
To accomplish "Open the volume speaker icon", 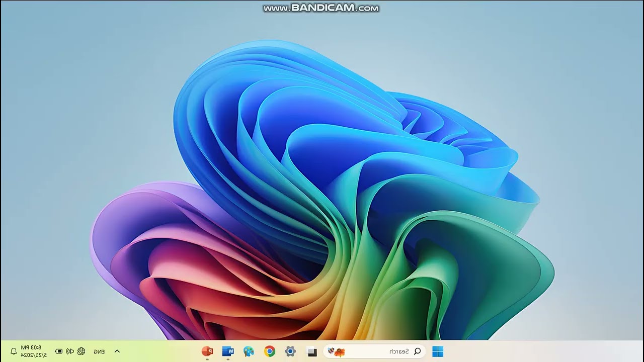I will tap(70, 351).
